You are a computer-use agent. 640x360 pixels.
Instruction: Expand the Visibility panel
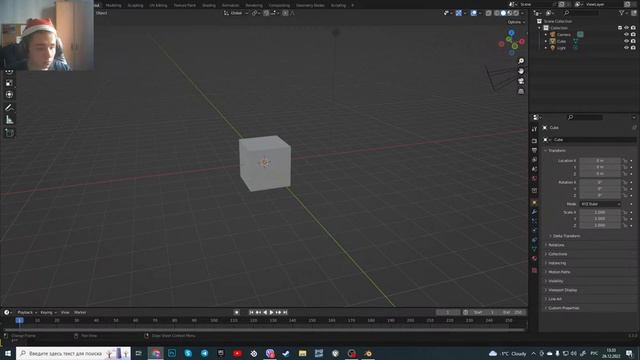(555, 281)
